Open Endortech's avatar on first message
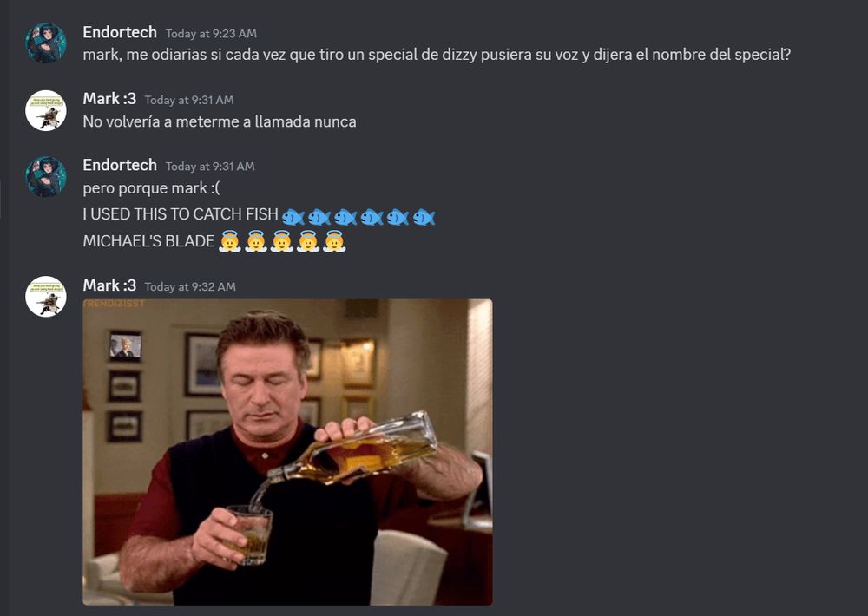This screenshot has height=616, width=868. (x=46, y=43)
